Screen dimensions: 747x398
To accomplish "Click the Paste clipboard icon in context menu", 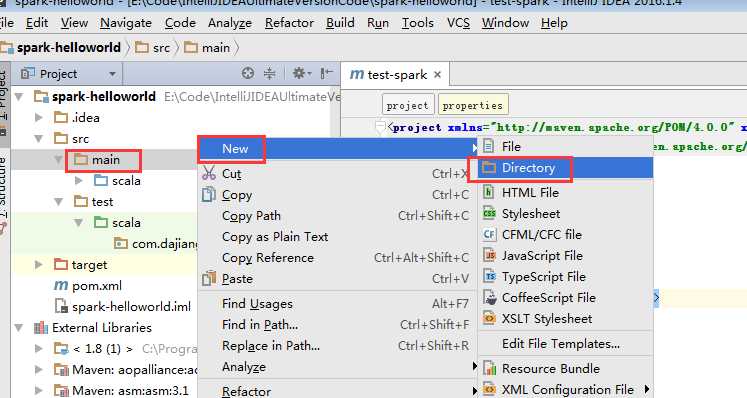I will [x=209, y=278].
